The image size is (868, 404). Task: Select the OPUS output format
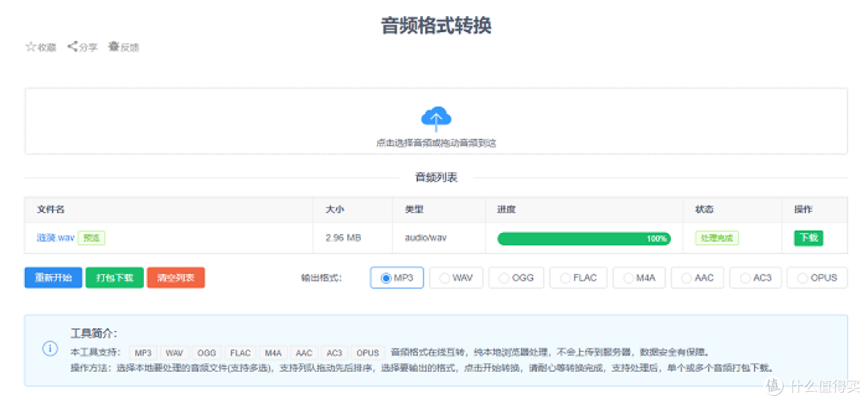(817, 278)
